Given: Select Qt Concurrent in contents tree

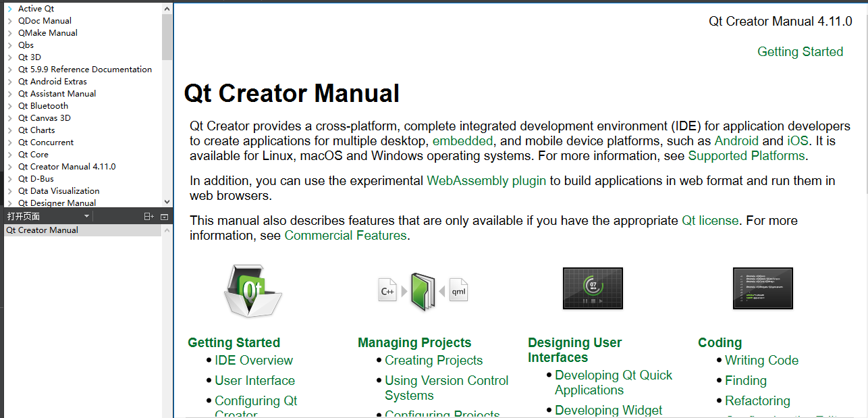Looking at the screenshot, I should pyautogui.click(x=46, y=142).
